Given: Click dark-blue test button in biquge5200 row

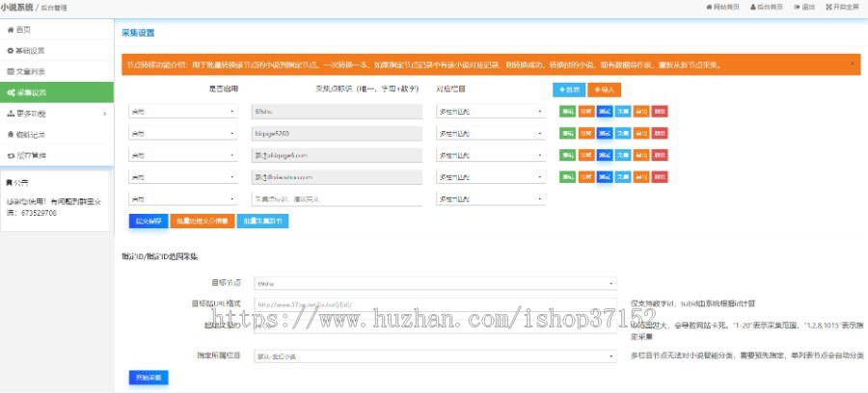Looking at the screenshot, I should click(605, 133).
